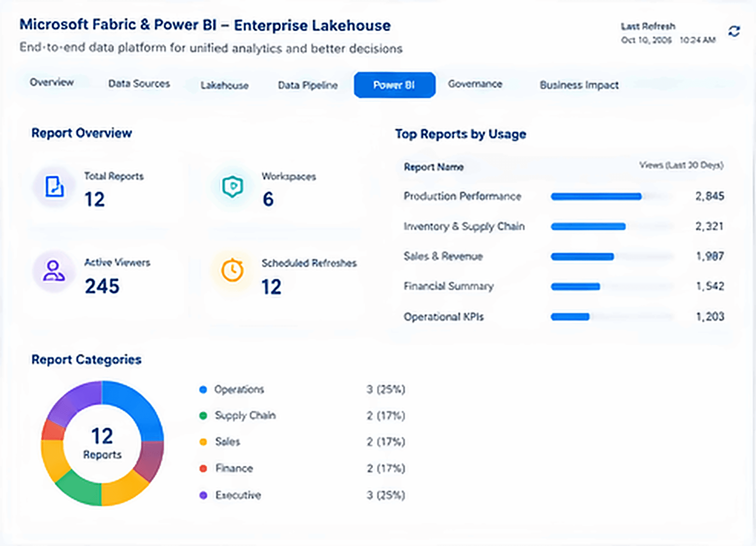756x546 pixels.
Task: Click the Active Viewers person icon
Action: 54,271
